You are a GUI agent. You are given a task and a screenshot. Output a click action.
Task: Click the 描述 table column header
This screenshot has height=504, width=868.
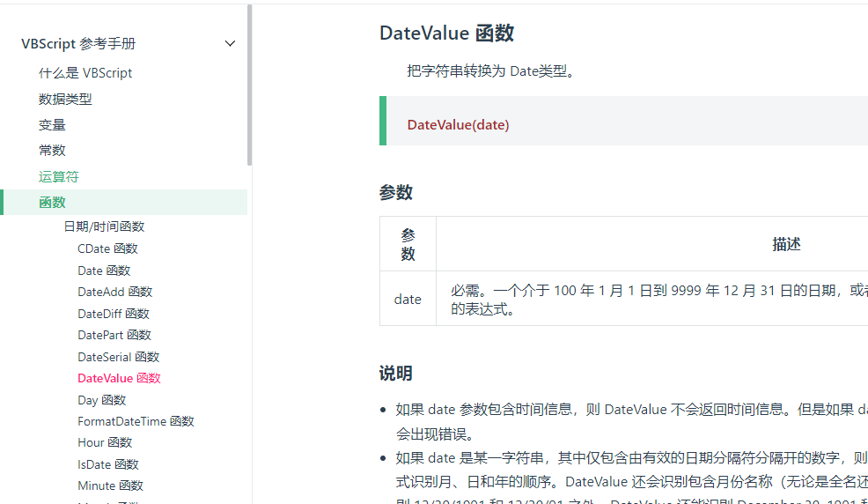tap(786, 244)
